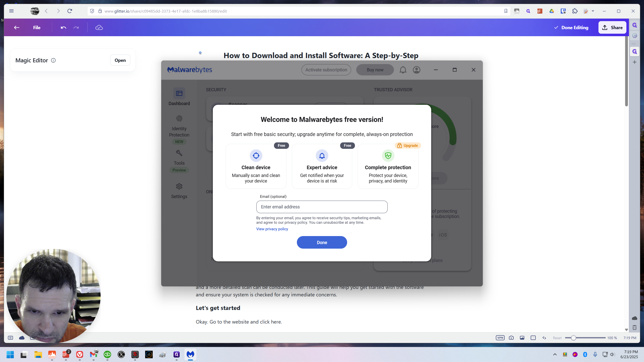Viewport: 644px width, 362px height.
Task: Open the Malwarebytes account profile icon
Action: pyautogui.click(x=417, y=70)
